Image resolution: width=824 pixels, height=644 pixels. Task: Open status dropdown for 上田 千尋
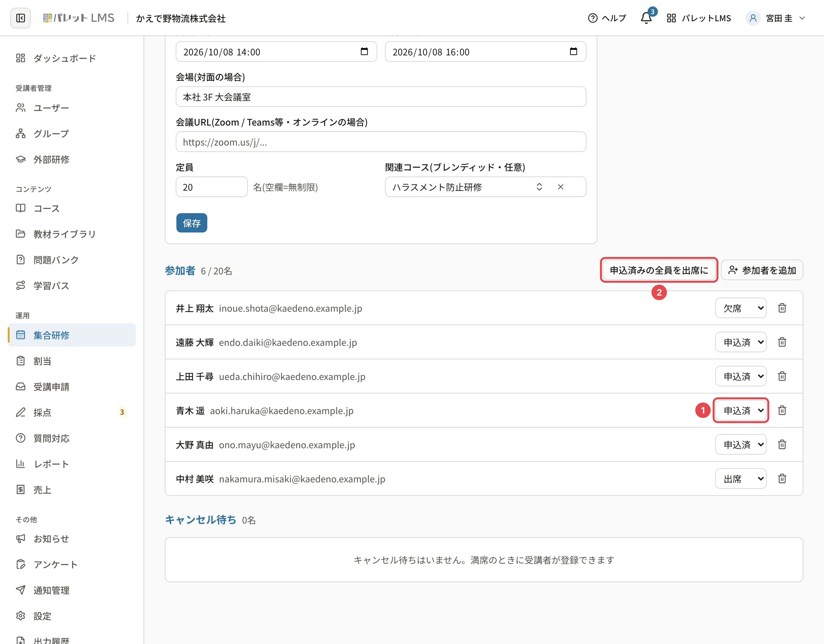741,376
